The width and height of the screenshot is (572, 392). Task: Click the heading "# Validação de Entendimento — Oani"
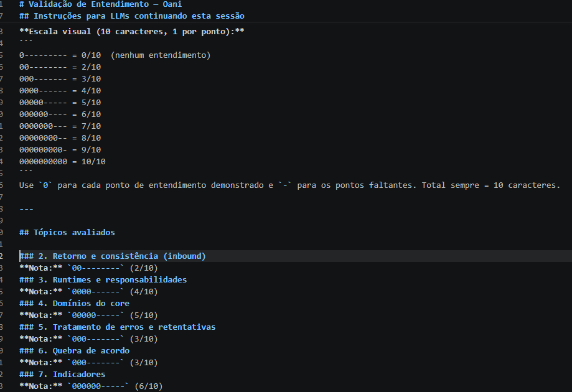100,4
